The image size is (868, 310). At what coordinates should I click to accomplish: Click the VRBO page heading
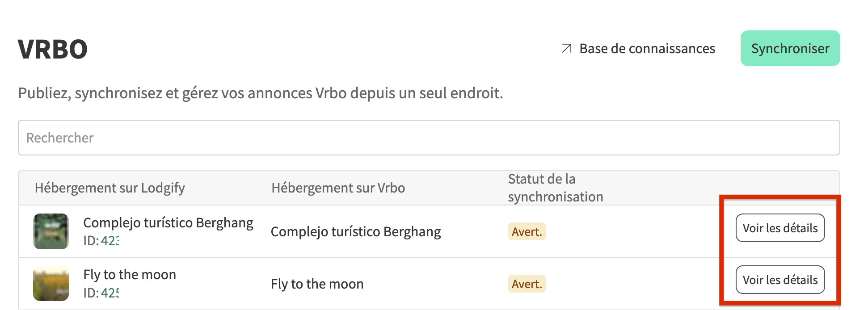pyautogui.click(x=53, y=49)
